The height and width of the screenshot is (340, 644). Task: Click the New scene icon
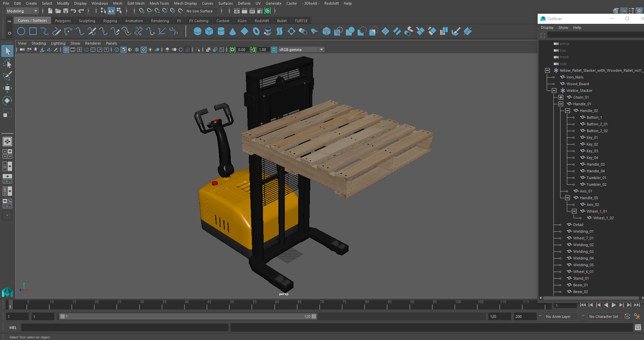tap(50, 11)
